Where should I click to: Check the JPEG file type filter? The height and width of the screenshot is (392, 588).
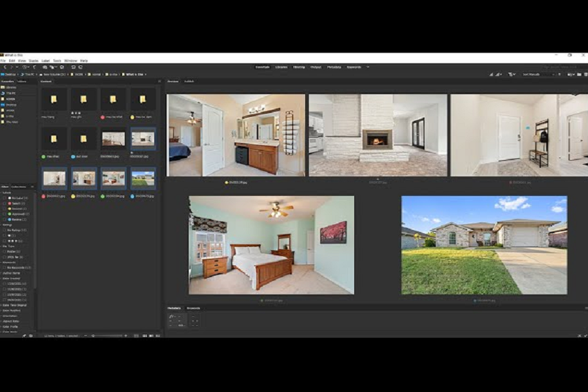[5, 257]
